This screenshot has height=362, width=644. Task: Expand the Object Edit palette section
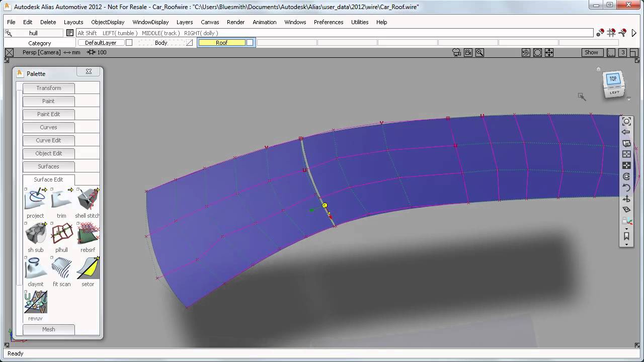tap(48, 153)
